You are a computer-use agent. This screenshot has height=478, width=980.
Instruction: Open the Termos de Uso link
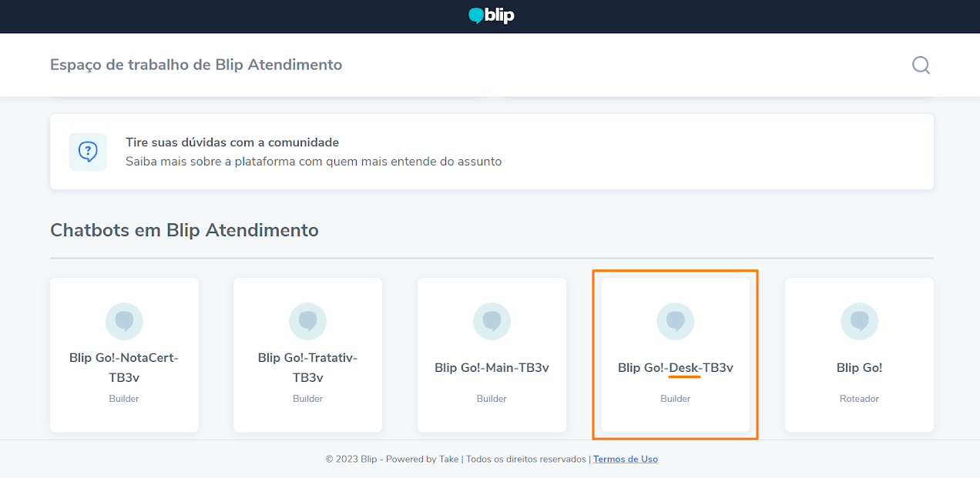(x=625, y=459)
